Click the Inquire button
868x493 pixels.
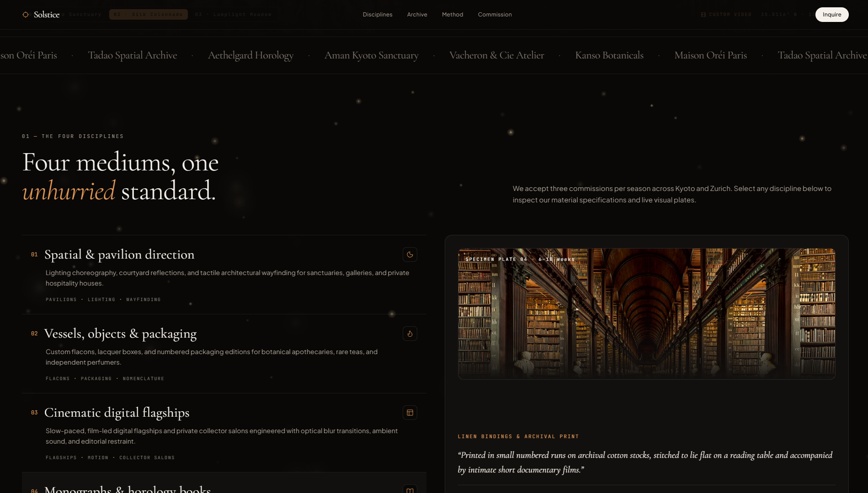tap(832, 15)
